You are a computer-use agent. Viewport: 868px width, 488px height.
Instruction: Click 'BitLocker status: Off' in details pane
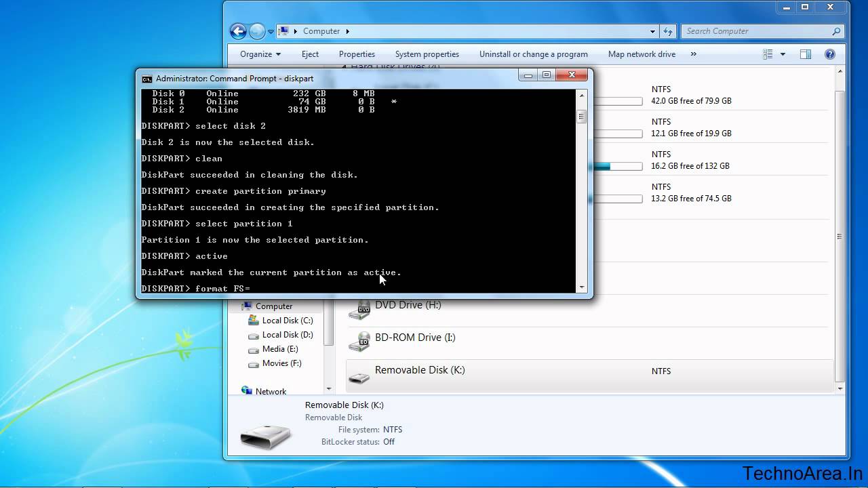click(358, 442)
